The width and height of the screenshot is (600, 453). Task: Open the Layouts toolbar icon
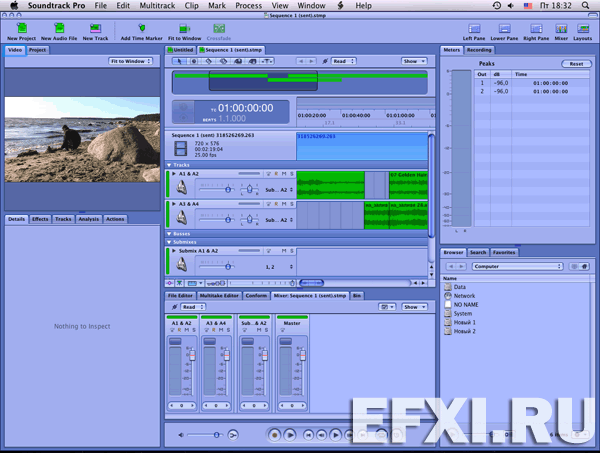(583, 29)
